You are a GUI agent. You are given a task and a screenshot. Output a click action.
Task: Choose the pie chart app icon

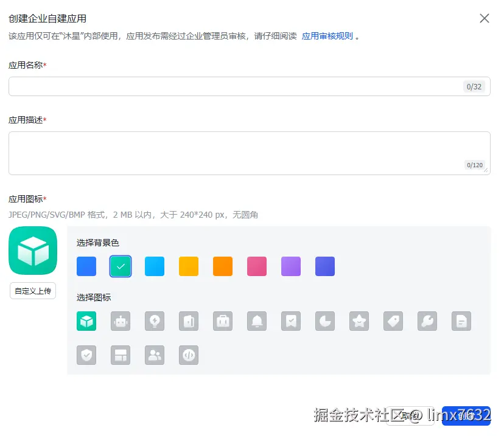[x=325, y=320]
